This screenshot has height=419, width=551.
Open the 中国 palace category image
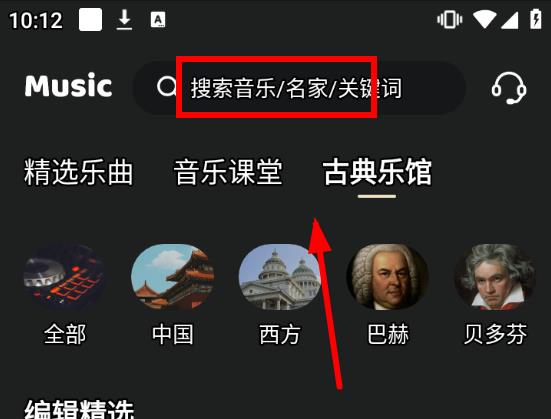(x=172, y=277)
